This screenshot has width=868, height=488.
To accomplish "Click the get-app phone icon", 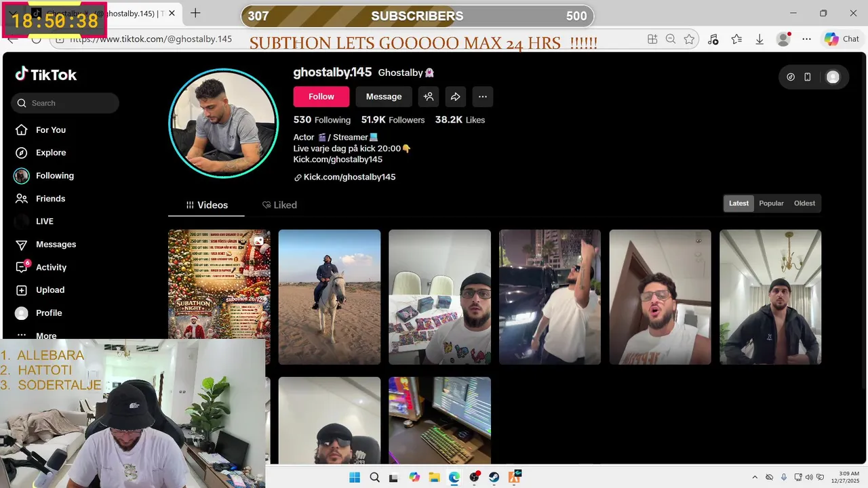I will (x=808, y=77).
